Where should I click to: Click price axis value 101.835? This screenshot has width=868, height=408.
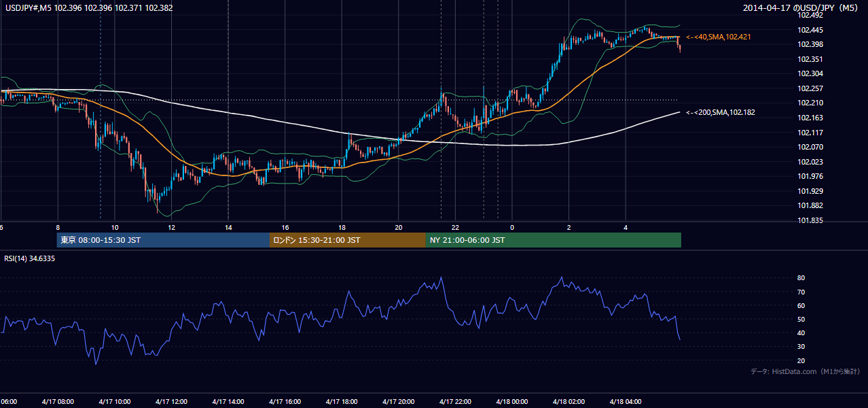(810, 220)
